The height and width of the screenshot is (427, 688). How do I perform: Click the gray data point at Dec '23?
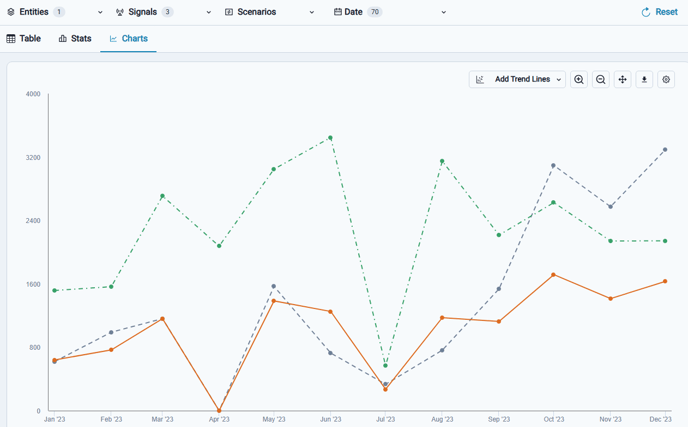[665, 150]
